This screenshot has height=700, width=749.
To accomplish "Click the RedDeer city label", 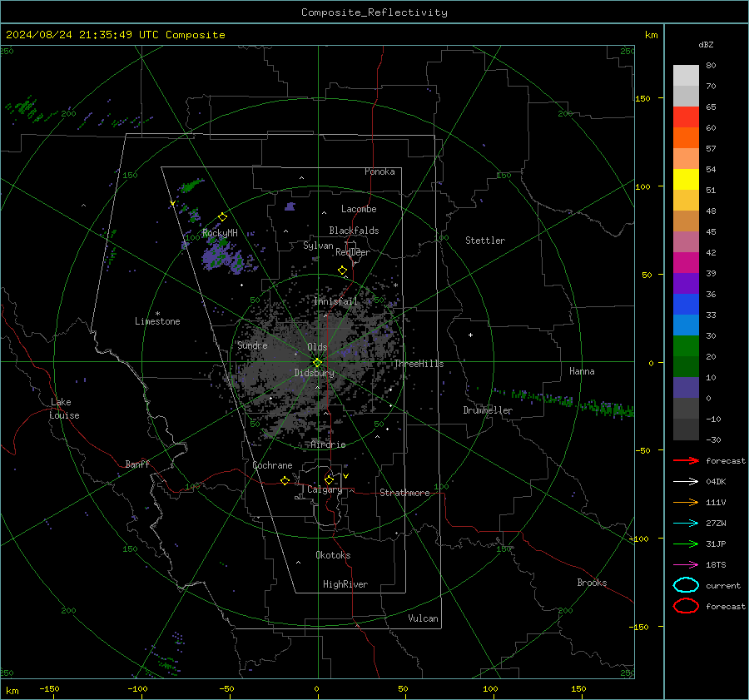I will [x=353, y=252].
